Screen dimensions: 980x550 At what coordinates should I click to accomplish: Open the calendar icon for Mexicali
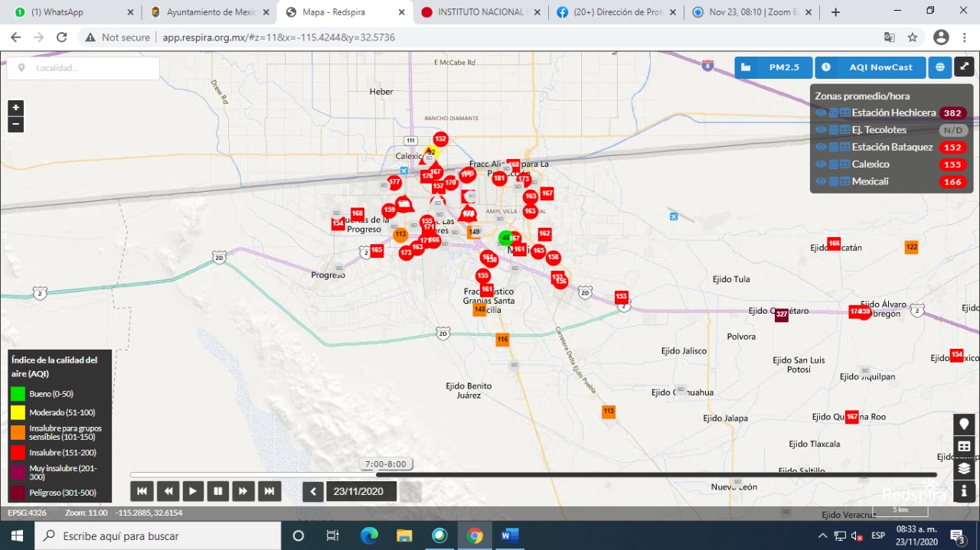click(x=833, y=181)
